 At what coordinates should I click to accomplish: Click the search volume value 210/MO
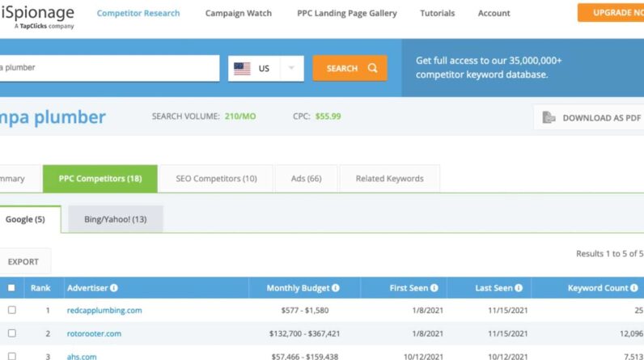pos(240,116)
